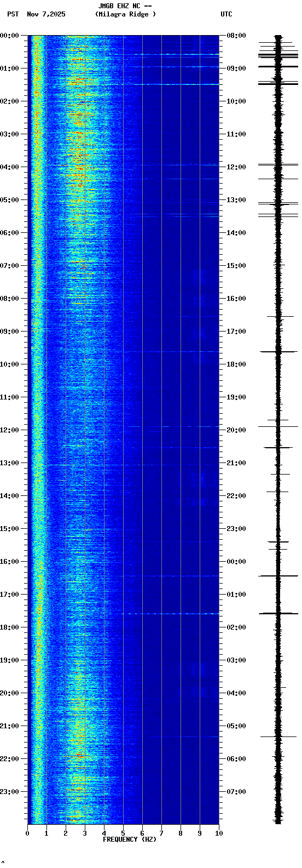Select the "01:00" PST time label
The width and height of the screenshot is (302, 868).
9,68
